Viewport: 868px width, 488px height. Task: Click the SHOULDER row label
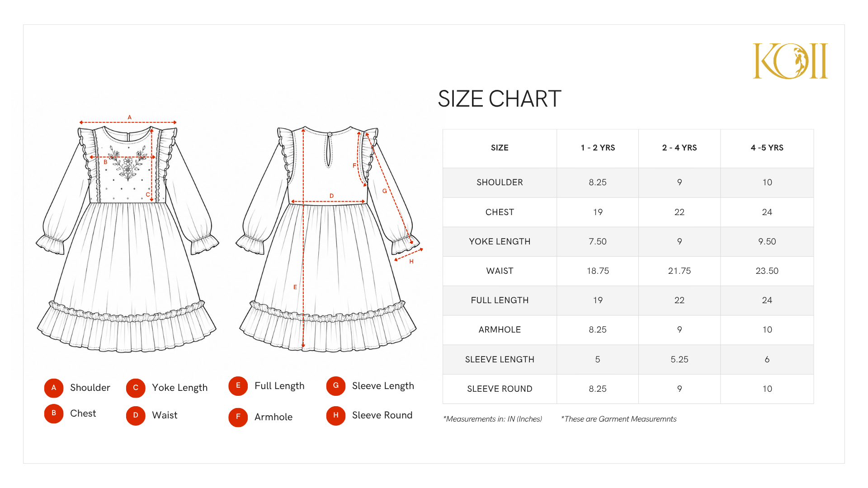point(500,182)
